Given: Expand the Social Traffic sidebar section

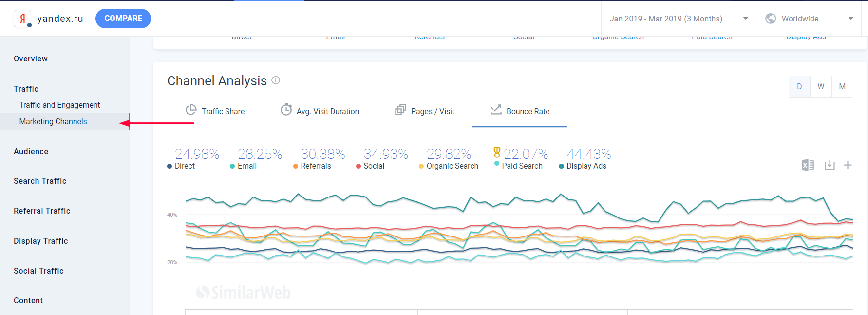Looking at the screenshot, I should (x=38, y=271).
